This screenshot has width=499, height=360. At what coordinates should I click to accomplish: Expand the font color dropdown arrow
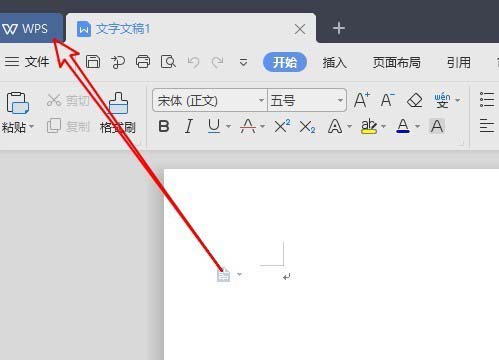pos(417,127)
